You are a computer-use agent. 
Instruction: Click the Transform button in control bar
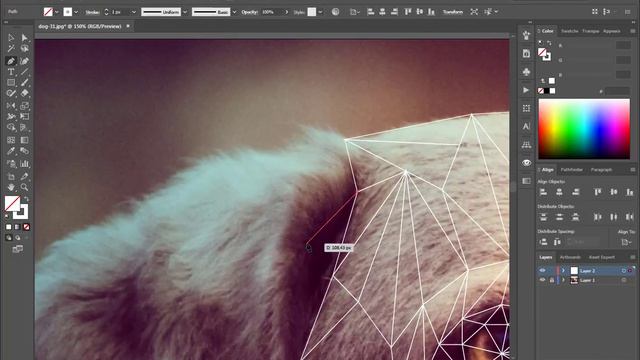(453, 12)
